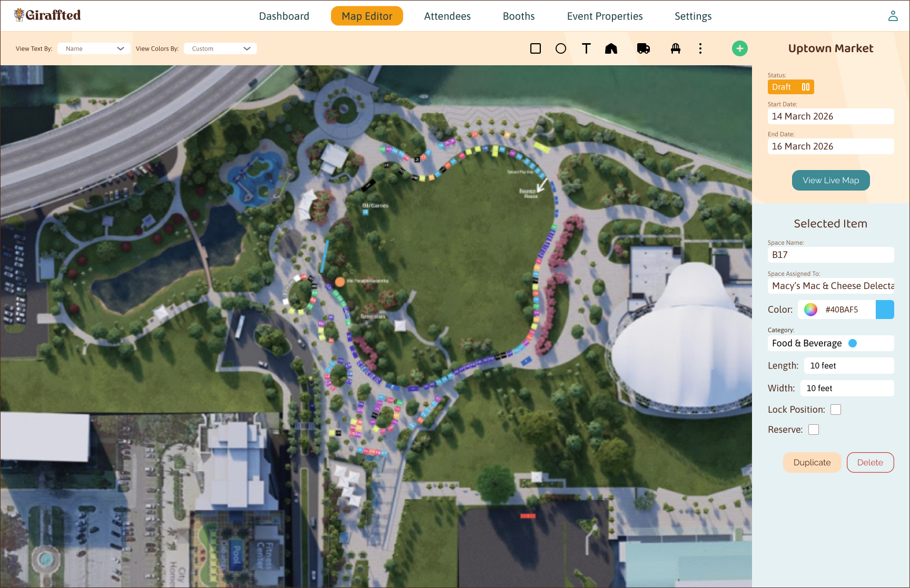Open the color picker wheel
910x588 pixels.
810,310
